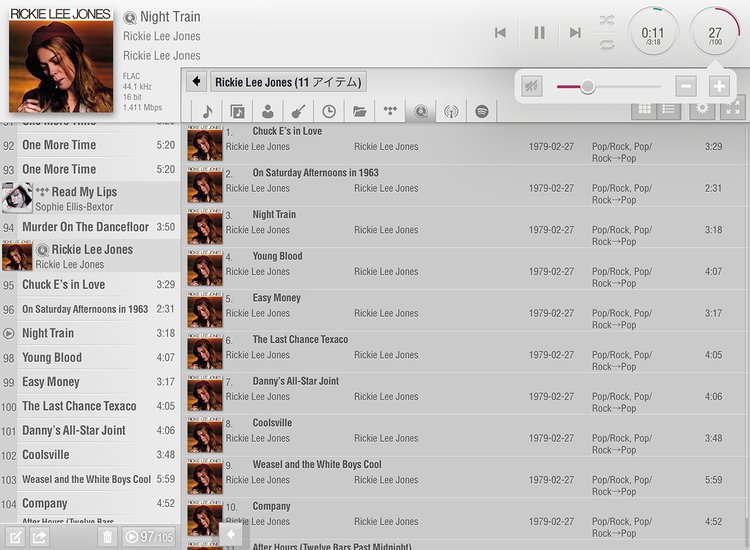The height and width of the screenshot is (550, 750).
Task: Open the Qobuz tab
Action: click(421, 111)
